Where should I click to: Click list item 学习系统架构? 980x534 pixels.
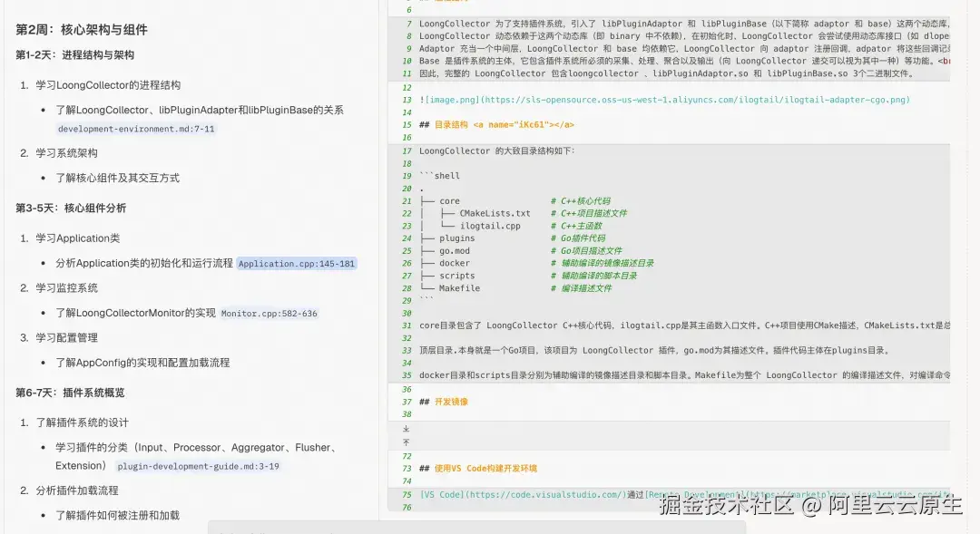click(66, 153)
